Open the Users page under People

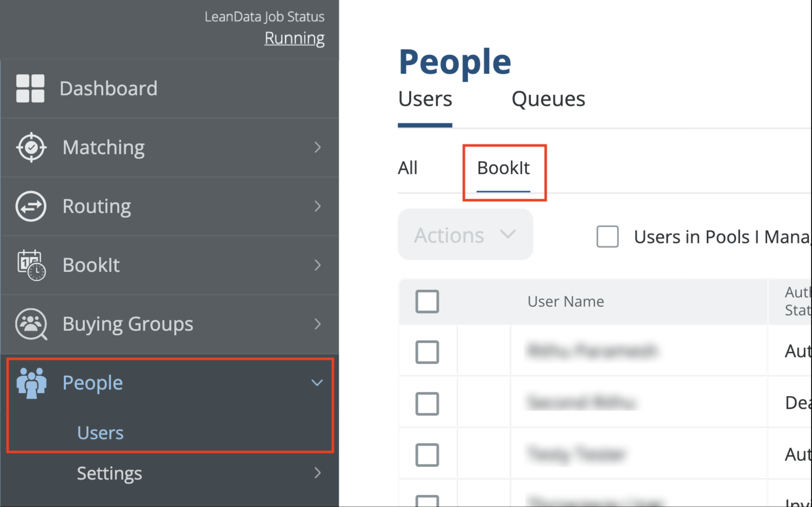100,433
